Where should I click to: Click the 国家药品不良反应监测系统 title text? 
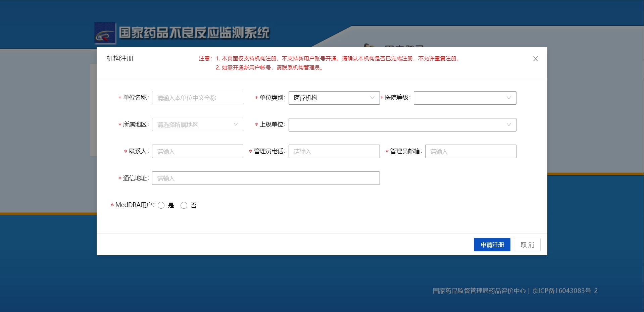tap(194, 33)
